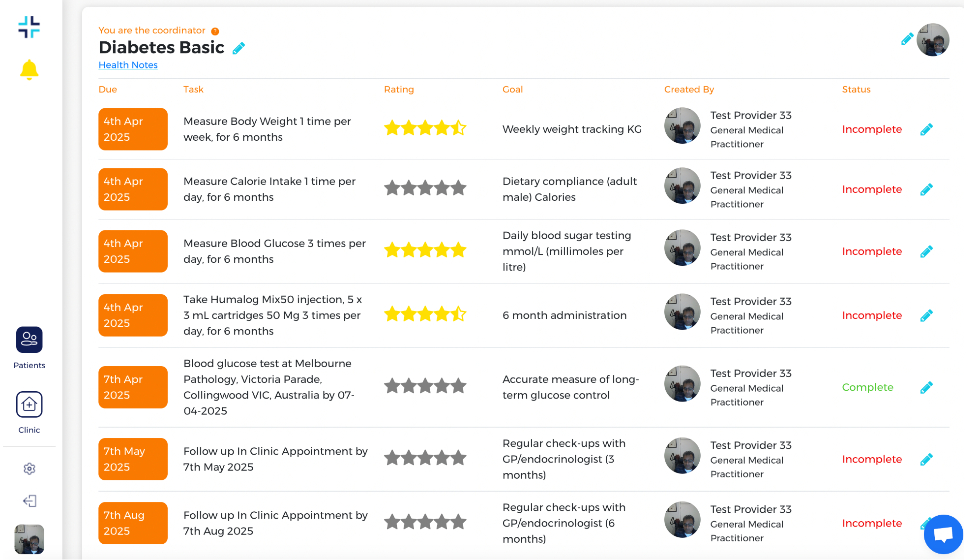Open the Clinic section in sidebar
This screenshot has width=980, height=560.
coord(29,405)
